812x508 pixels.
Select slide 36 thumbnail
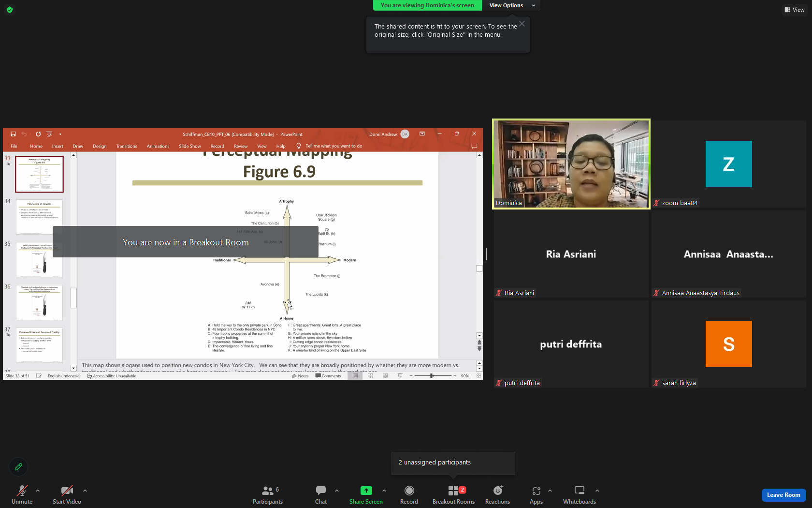point(39,302)
